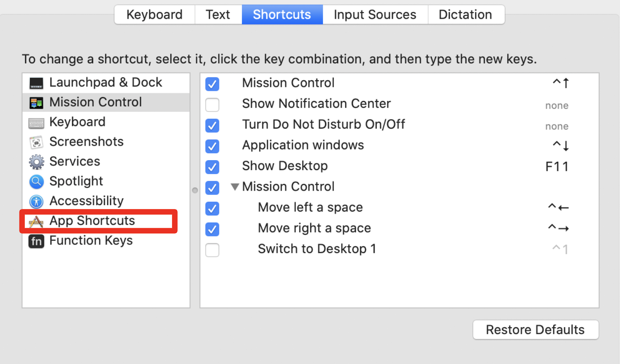Enable Switch to Desktop 1 checkbox
620x364 pixels.
point(212,250)
